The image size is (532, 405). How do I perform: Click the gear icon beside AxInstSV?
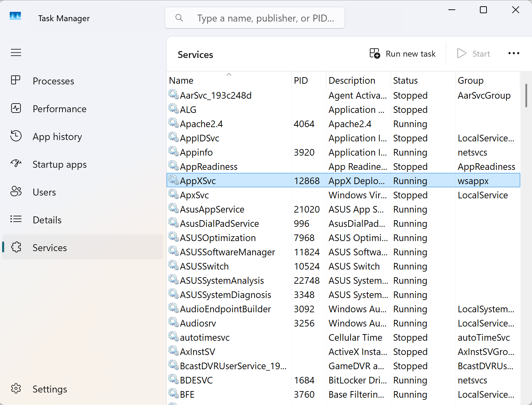pos(174,351)
